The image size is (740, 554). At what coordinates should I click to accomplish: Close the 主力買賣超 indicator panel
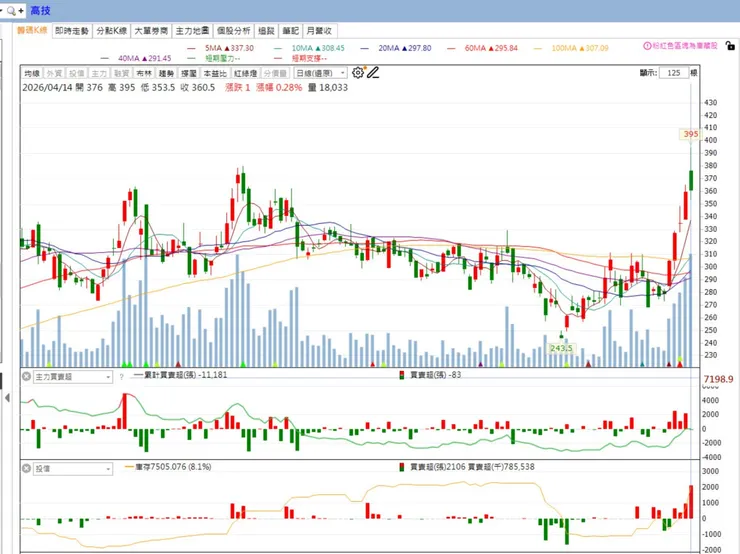tap(26, 376)
